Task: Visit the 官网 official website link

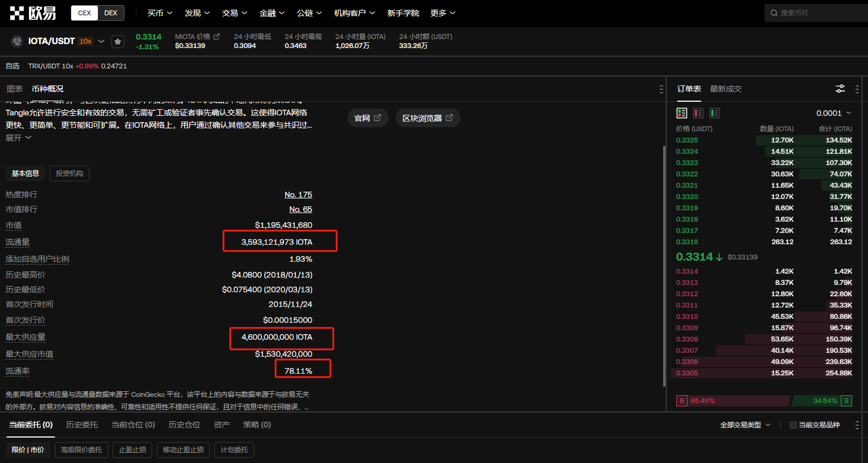Action: click(x=368, y=118)
